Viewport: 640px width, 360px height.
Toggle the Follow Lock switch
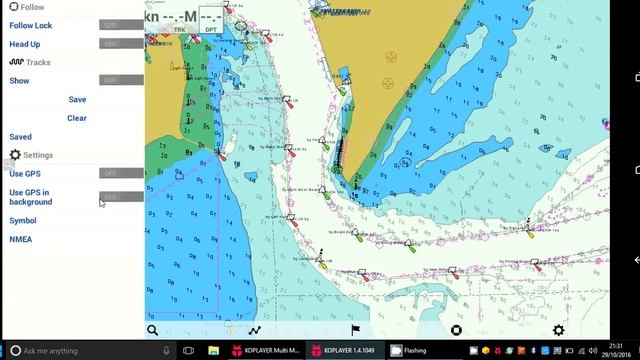[121, 25]
